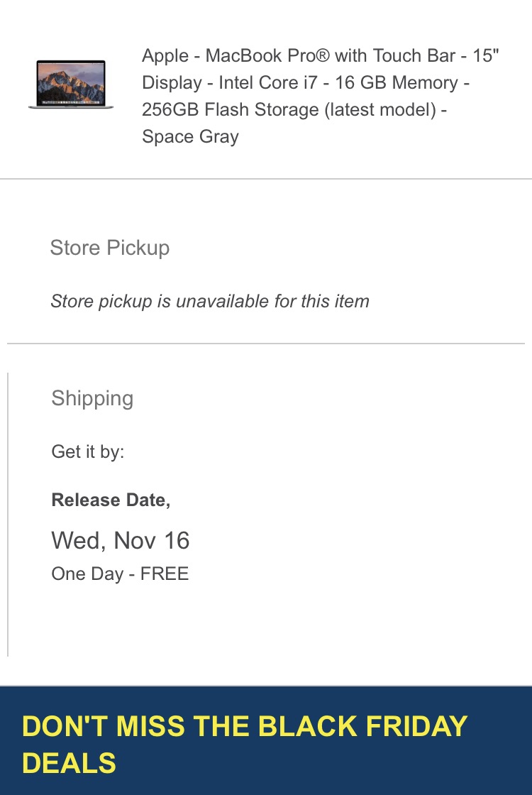Tap the laptop screen in the product photo
532x795 pixels.
point(71,82)
